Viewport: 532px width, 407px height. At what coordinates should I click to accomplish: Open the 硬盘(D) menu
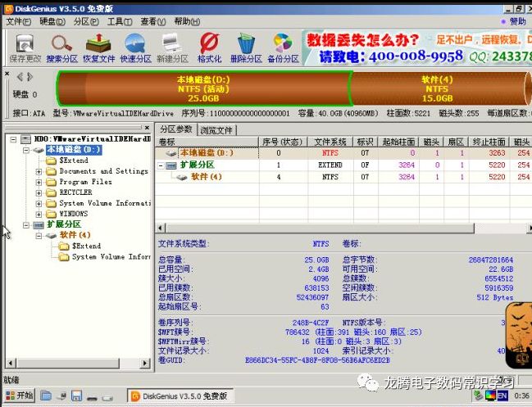point(52,21)
